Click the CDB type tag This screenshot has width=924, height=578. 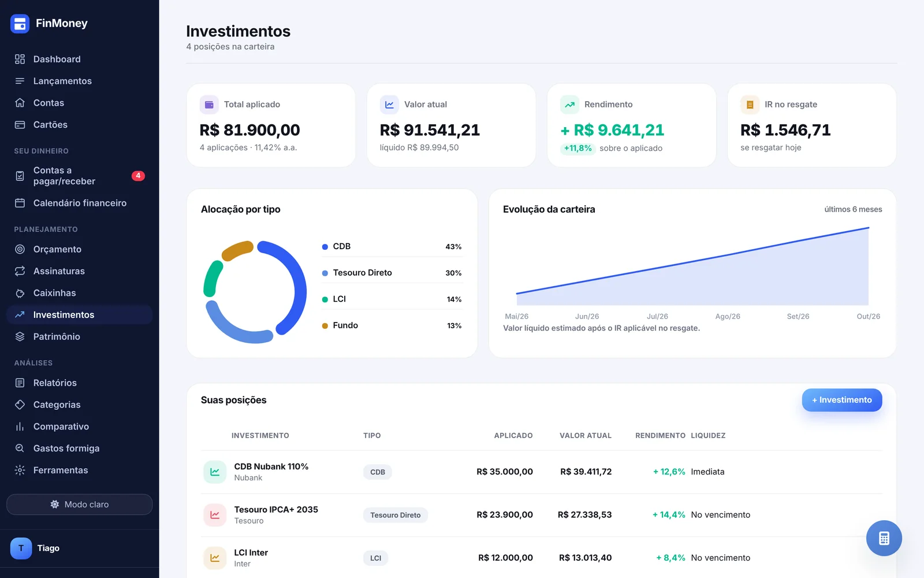pyautogui.click(x=378, y=472)
